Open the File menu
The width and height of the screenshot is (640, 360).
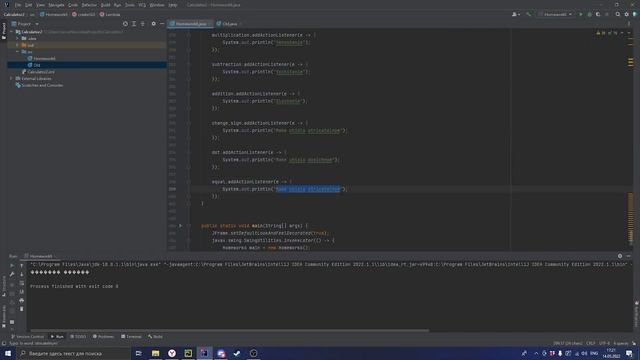pyautogui.click(x=18, y=5)
